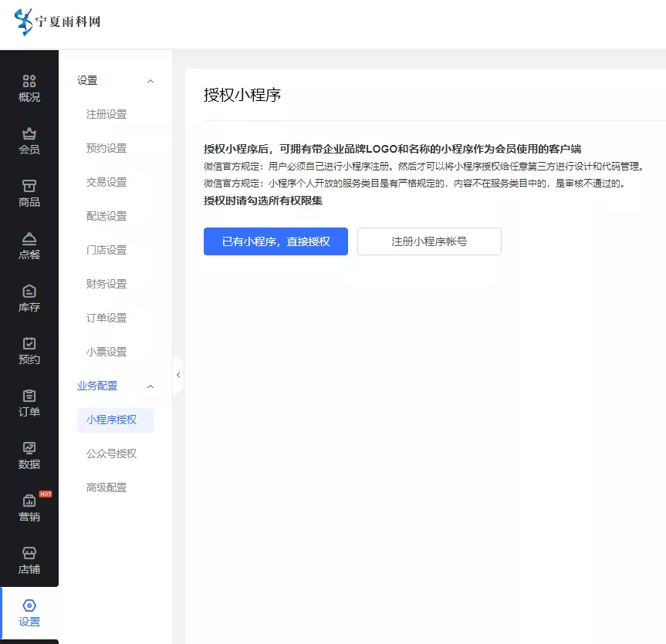Click the 业务配置 group header label

(x=97, y=386)
